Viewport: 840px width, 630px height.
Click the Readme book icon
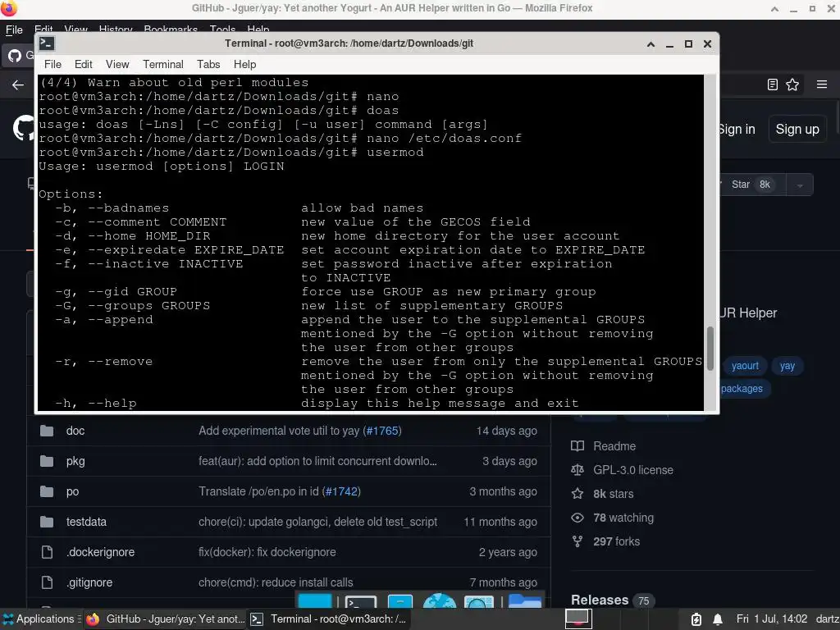[x=577, y=446]
